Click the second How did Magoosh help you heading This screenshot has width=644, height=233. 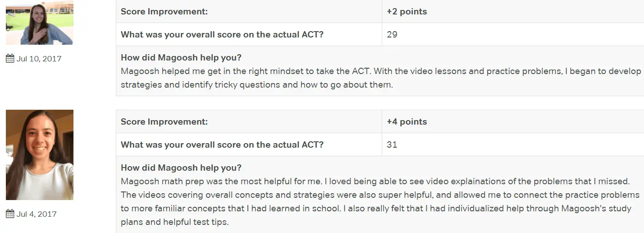[181, 168]
